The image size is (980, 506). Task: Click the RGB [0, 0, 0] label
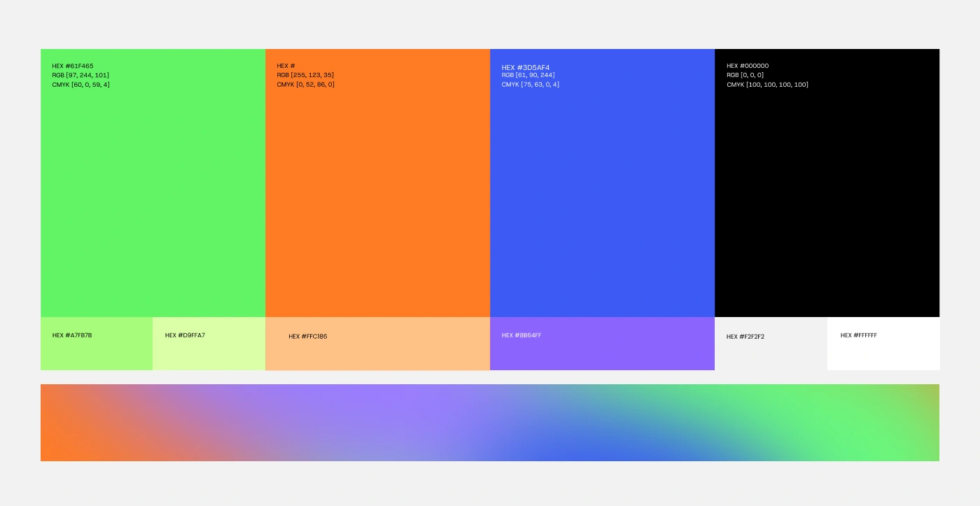(743, 75)
